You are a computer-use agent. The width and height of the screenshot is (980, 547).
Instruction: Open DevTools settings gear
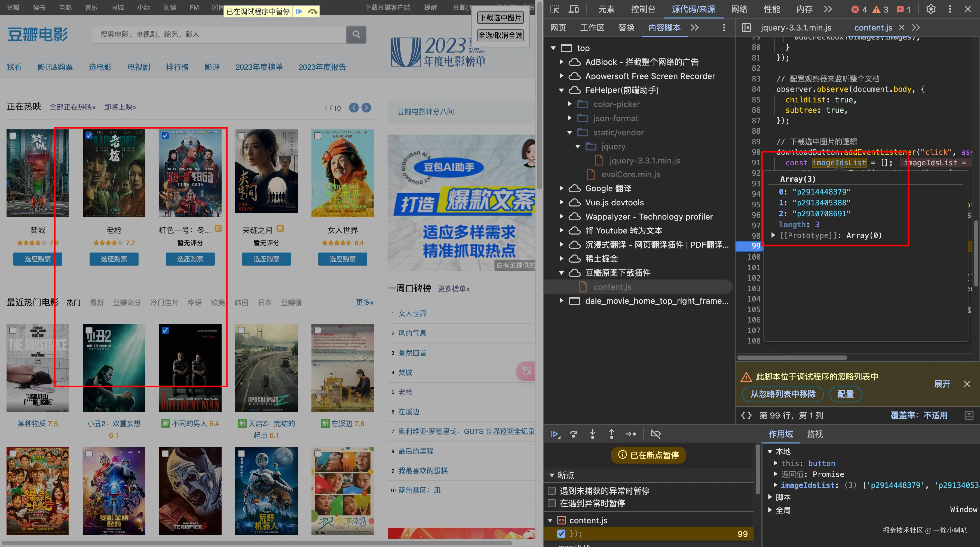tap(930, 9)
